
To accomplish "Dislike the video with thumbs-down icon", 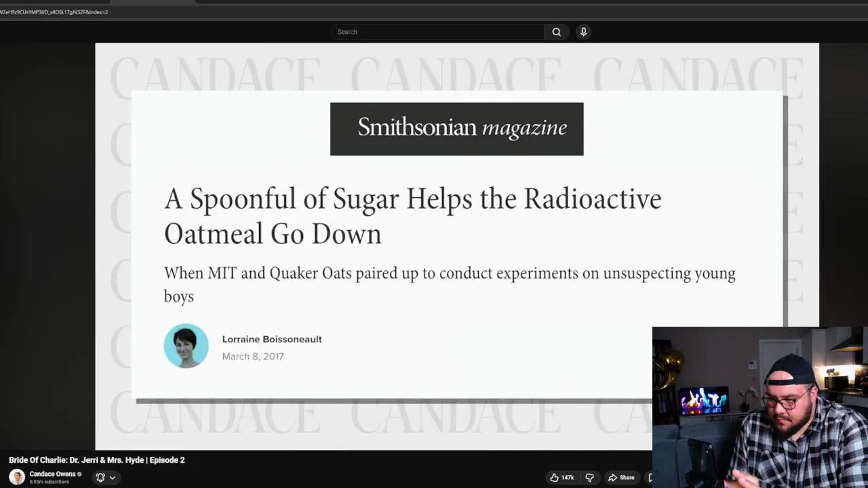I will click(x=589, y=477).
